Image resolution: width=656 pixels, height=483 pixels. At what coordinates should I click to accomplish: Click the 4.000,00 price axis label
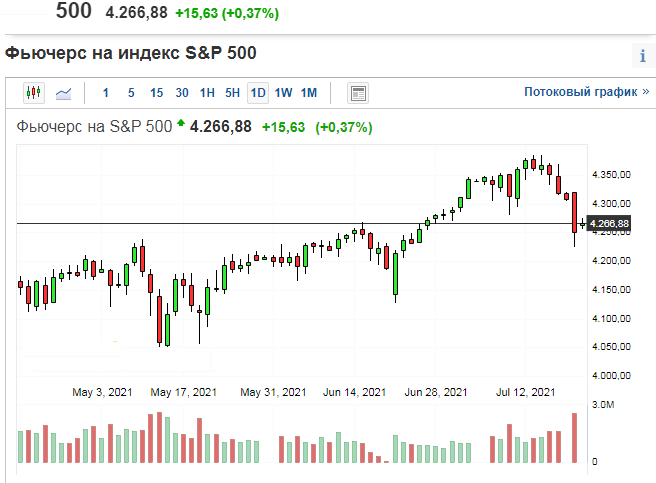tap(611, 375)
